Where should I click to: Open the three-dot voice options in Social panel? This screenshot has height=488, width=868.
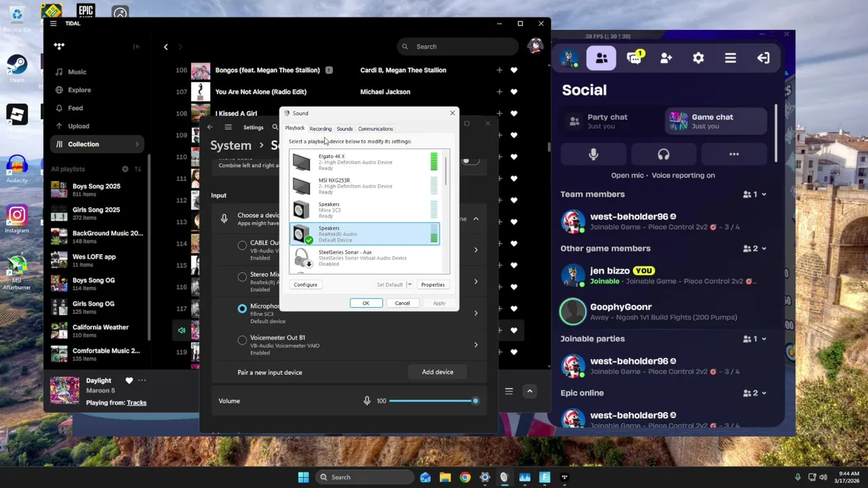tap(734, 155)
